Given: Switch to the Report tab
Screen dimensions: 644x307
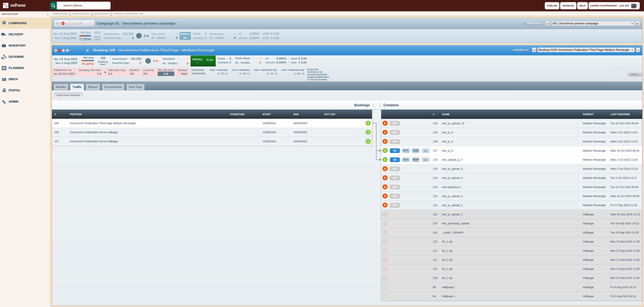Looking at the screenshot, I should (x=93, y=87).
